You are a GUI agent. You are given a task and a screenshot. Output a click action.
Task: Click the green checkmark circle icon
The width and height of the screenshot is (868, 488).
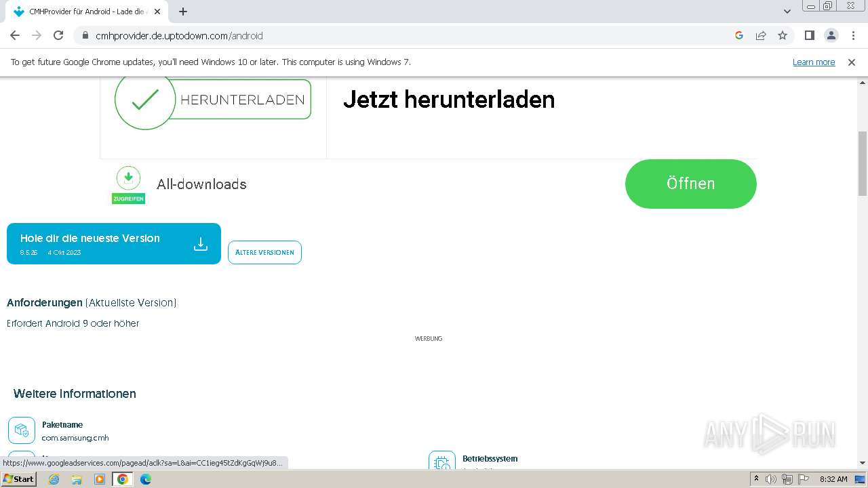(x=145, y=100)
